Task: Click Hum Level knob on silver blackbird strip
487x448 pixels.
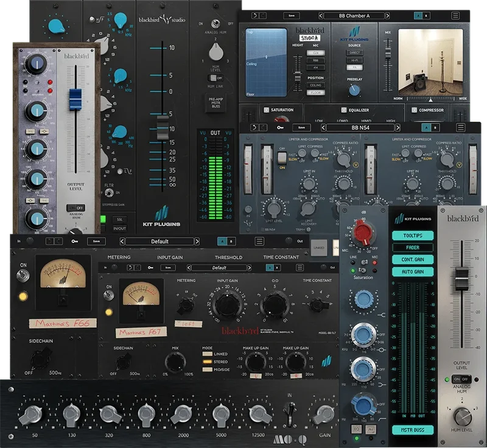Action: coord(463,416)
